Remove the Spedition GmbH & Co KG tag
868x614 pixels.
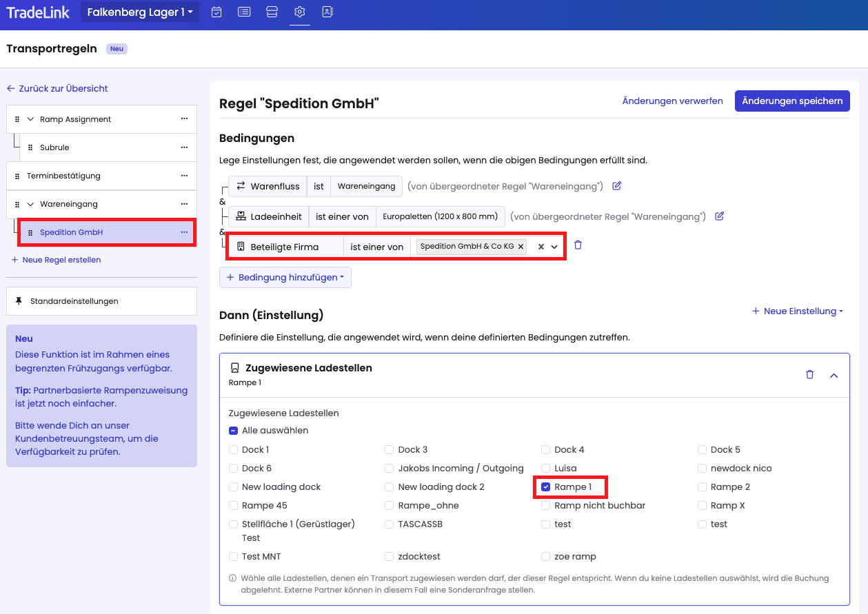tap(521, 247)
